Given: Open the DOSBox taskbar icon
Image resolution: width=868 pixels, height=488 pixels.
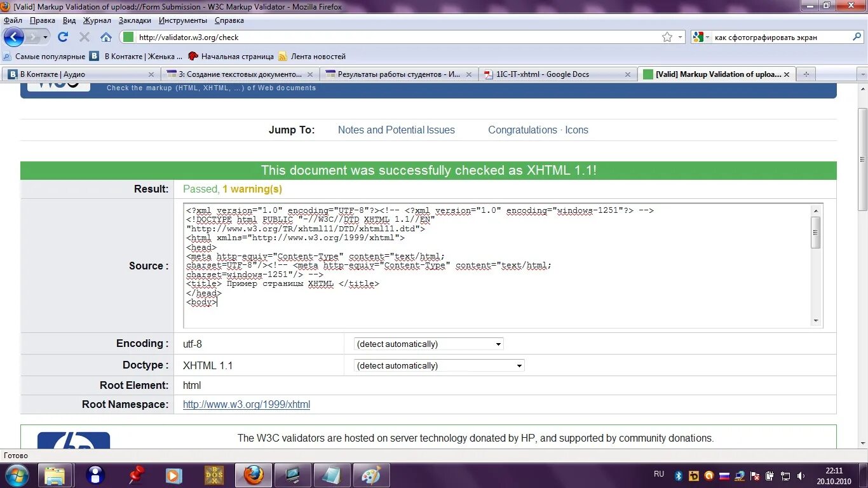Looking at the screenshot, I should (214, 475).
